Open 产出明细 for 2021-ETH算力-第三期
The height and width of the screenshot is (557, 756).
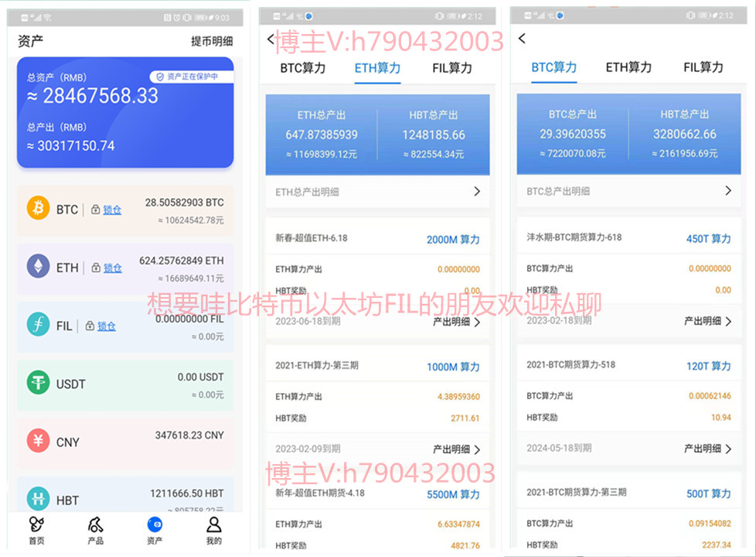click(x=456, y=449)
